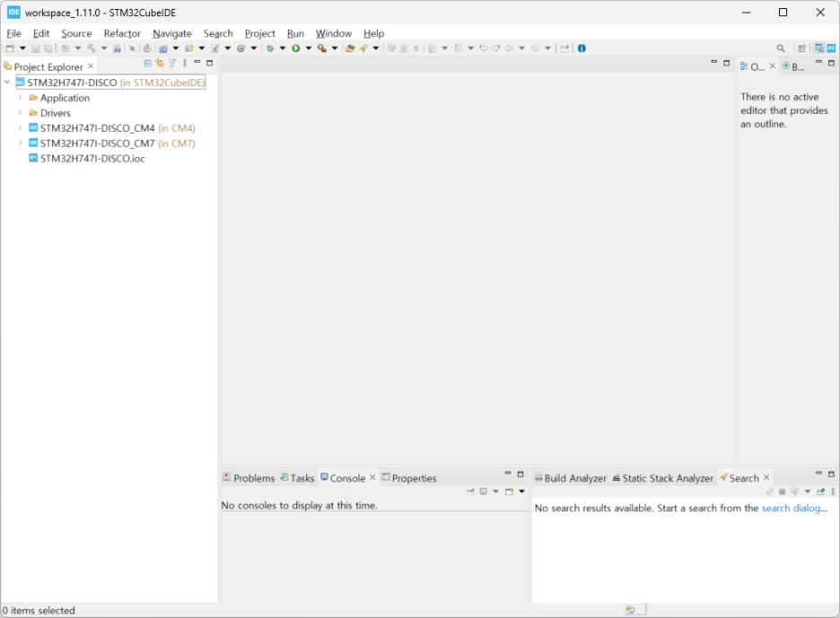Click Collapse All in Project Explorer
The image size is (840, 618).
(147, 63)
